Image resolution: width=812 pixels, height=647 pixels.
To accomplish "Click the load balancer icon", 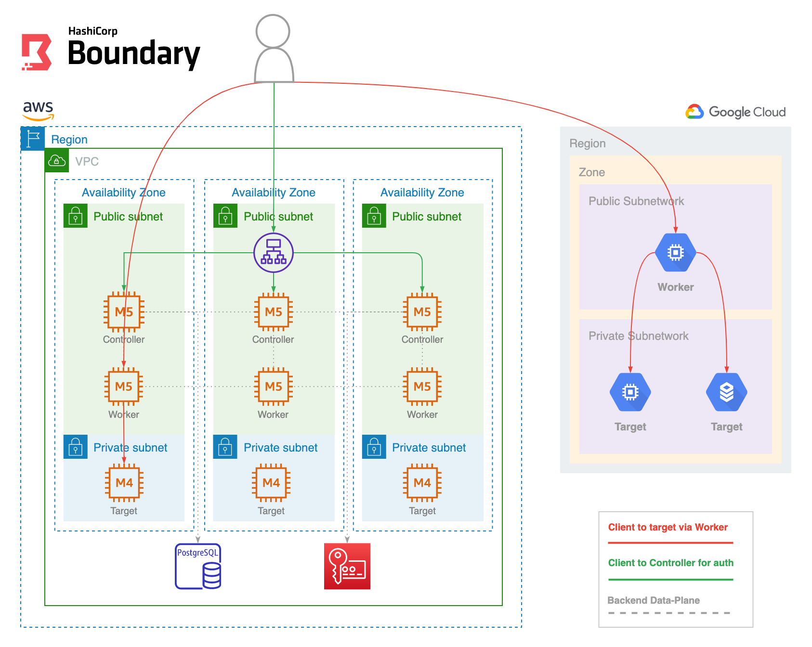I will (x=274, y=253).
